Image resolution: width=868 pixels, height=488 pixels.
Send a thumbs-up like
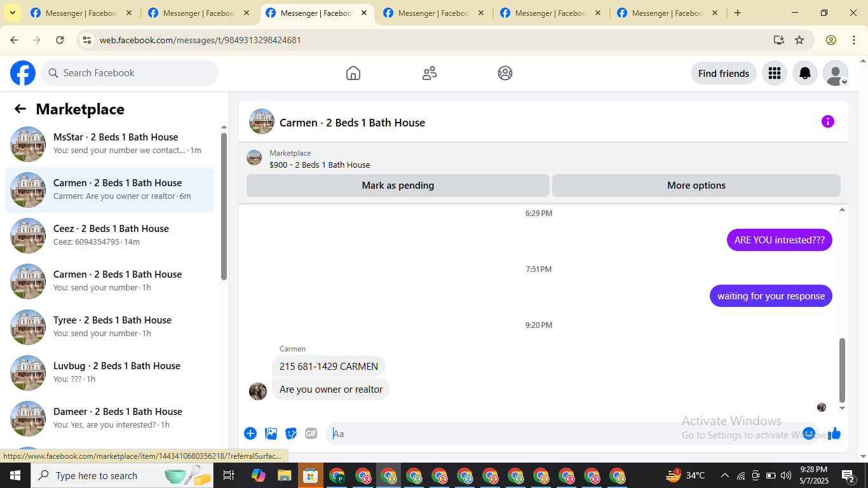[x=834, y=433]
